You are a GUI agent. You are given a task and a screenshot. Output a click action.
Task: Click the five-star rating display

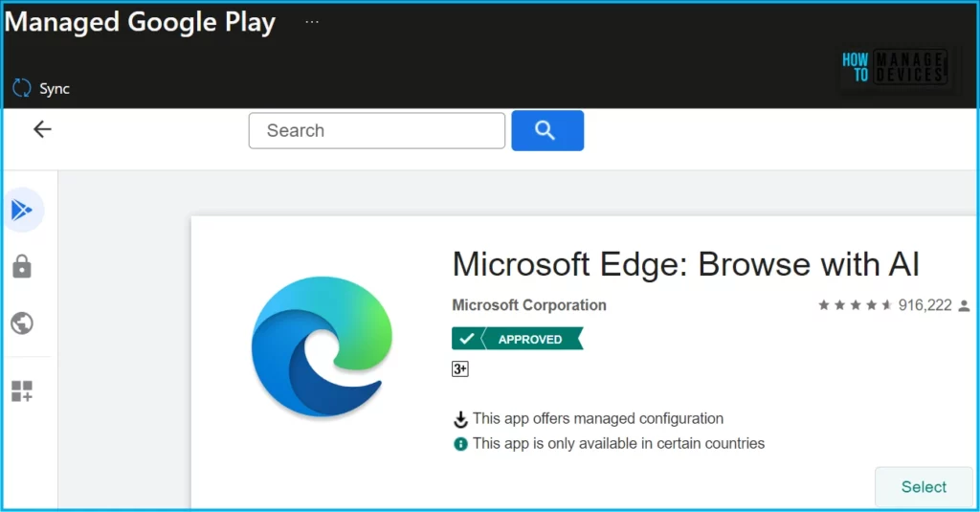click(855, 305)
